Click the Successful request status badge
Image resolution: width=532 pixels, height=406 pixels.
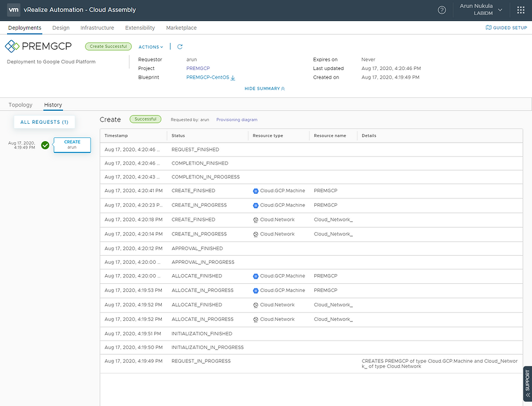(x=145, y=119)
